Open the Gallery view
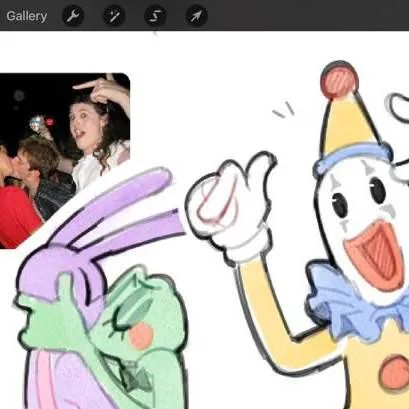409x409 pixels. point(27,16)
